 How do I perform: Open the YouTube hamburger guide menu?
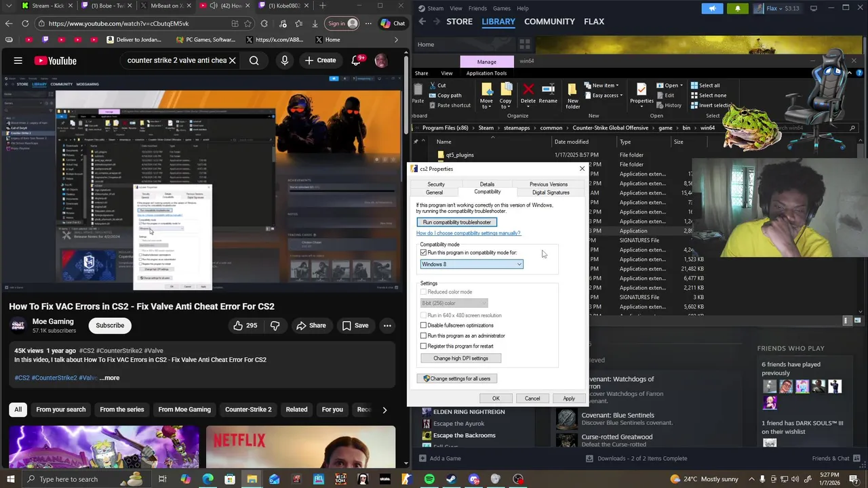coord(18,60)
